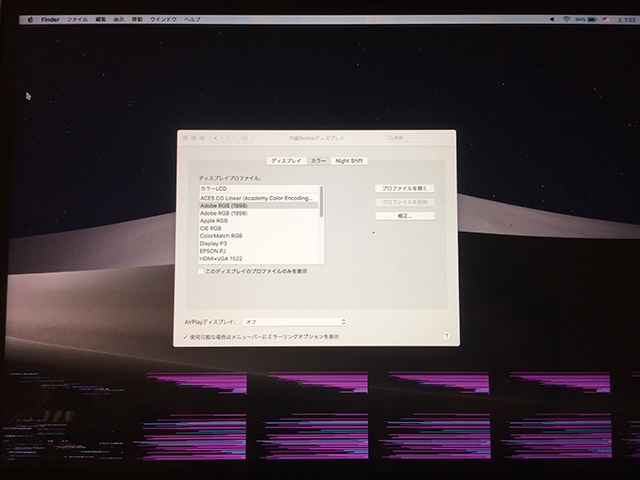Open the Apple menu
Screen dimensions: 640x480
pyautogui.click(x=31, y=19)
